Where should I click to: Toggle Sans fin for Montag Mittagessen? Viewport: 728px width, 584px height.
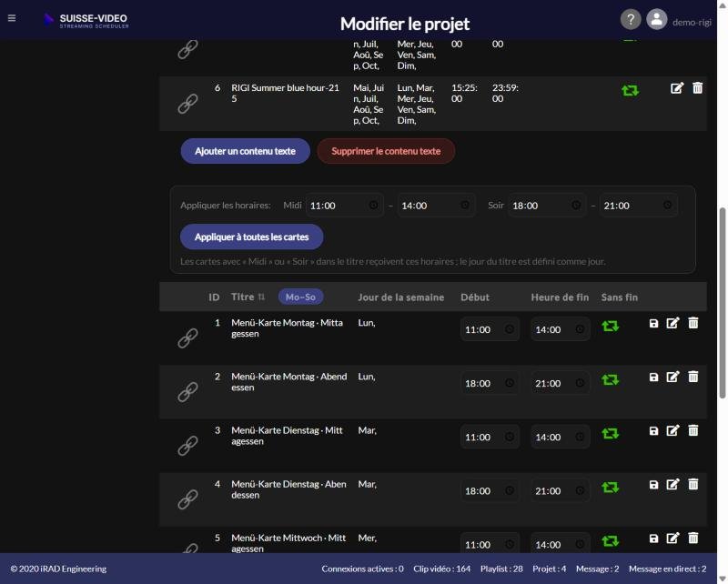[x=610, y=326]
